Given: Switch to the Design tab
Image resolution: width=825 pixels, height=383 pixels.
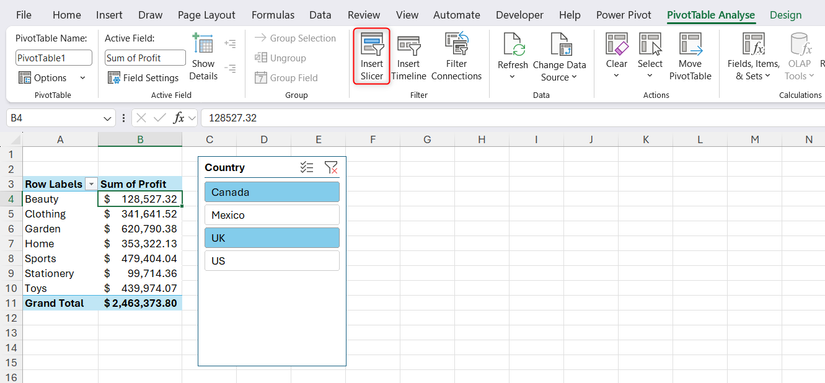Looking at the screenshot, I should point(786,15).
